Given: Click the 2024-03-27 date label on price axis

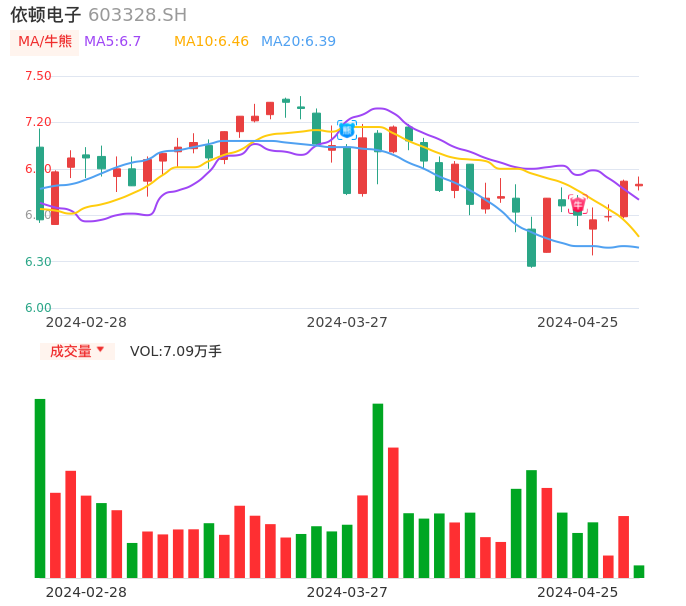Looking at the screenshot, I should 347,322.
